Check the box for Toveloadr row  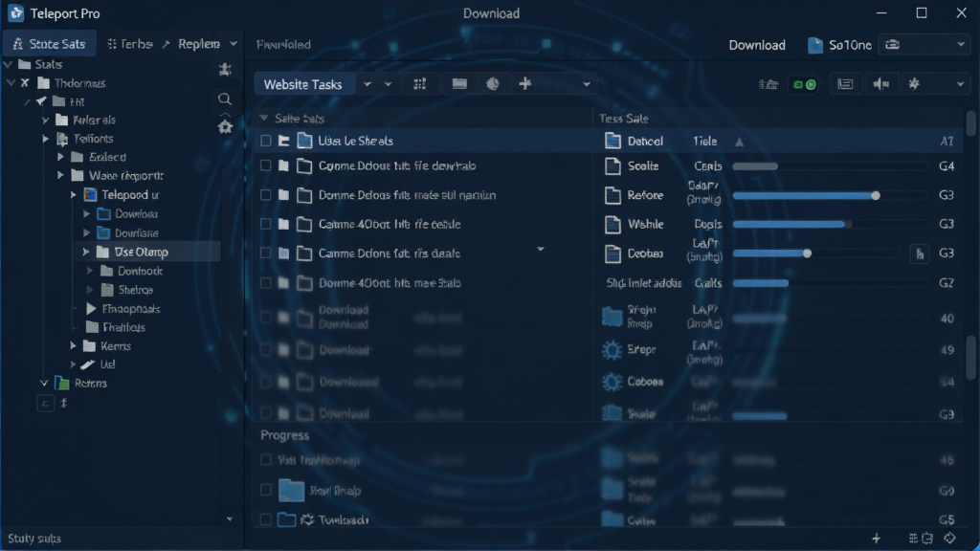(266, 519)
